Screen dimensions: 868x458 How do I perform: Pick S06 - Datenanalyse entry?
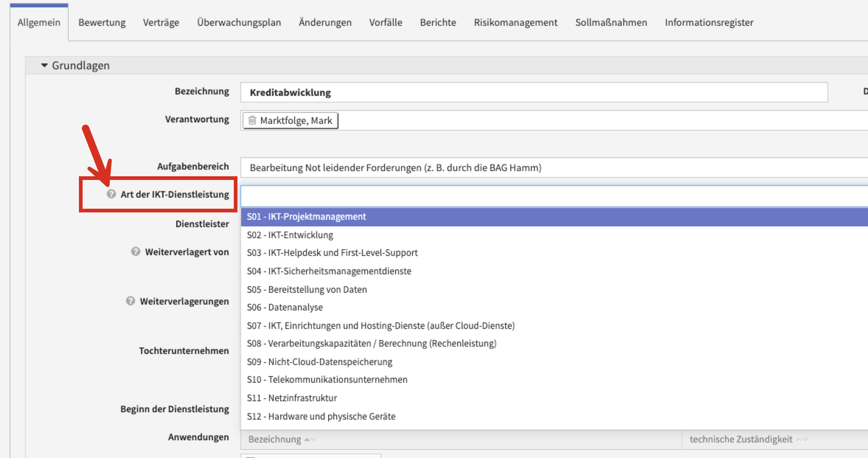(285, 307)
